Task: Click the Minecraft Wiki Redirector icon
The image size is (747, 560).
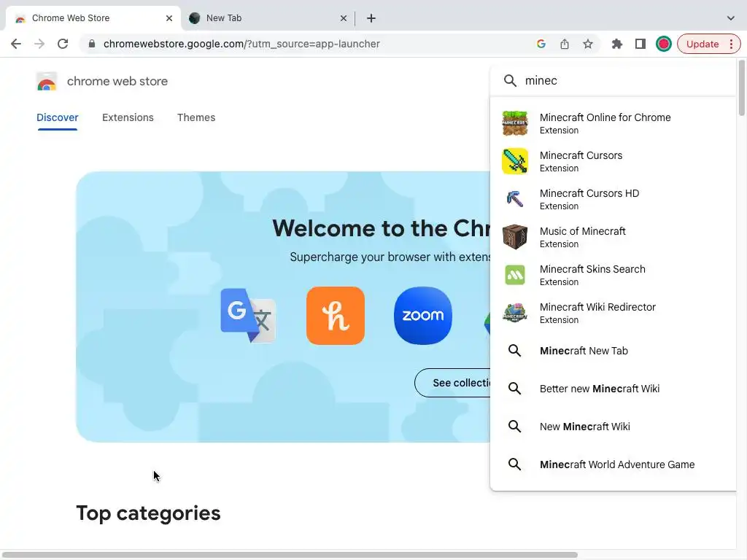Action: [x=515, y=313]
